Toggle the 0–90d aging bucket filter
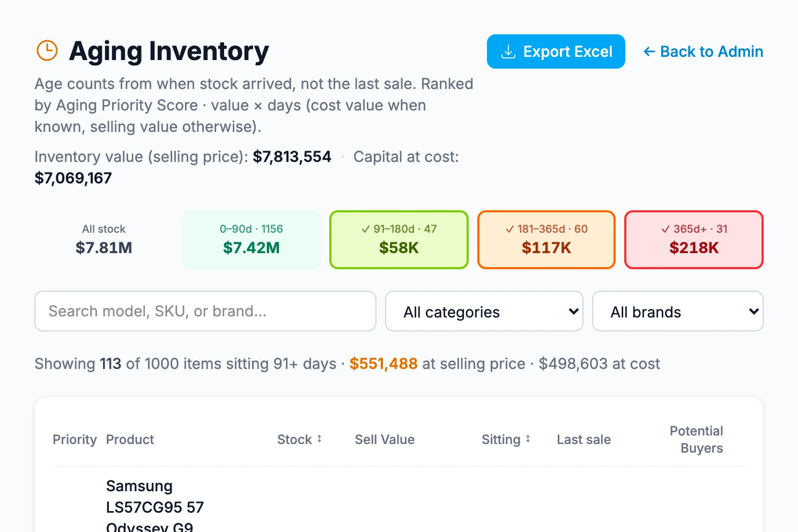This screenshot has width=798, height=532. [x=252, y=240]
